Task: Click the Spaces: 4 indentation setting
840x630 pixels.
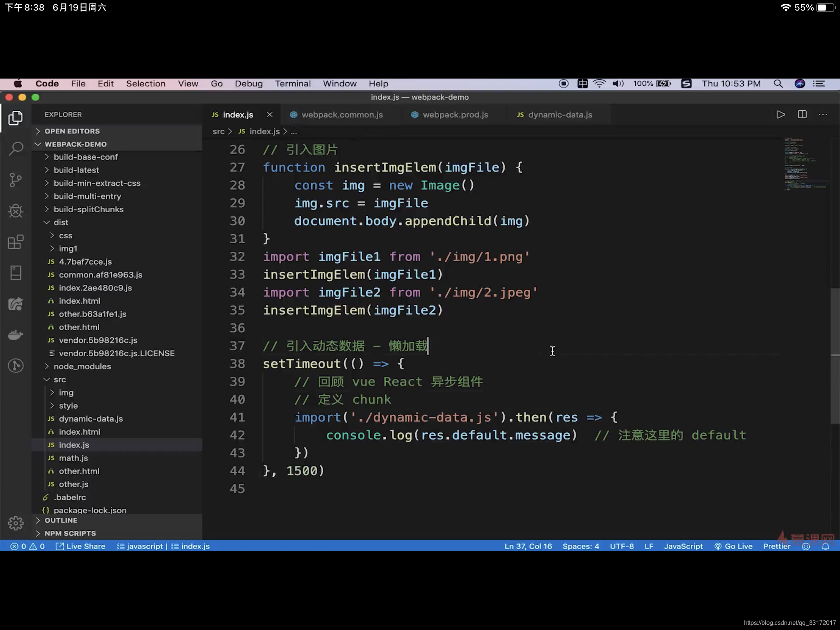Action: click(x=581, y=546)
